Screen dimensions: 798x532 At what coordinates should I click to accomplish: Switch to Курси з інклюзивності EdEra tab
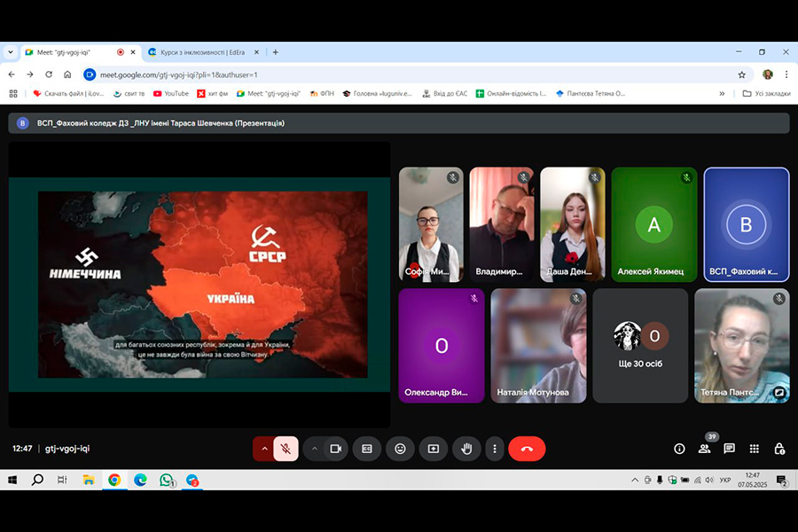203,52
